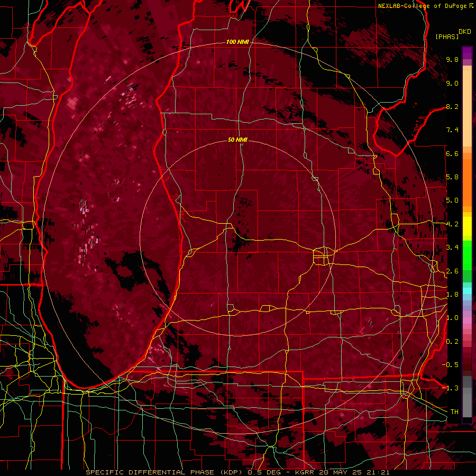Click the 2.6 value on the legend
476x476 pixels.
(452, 271)
